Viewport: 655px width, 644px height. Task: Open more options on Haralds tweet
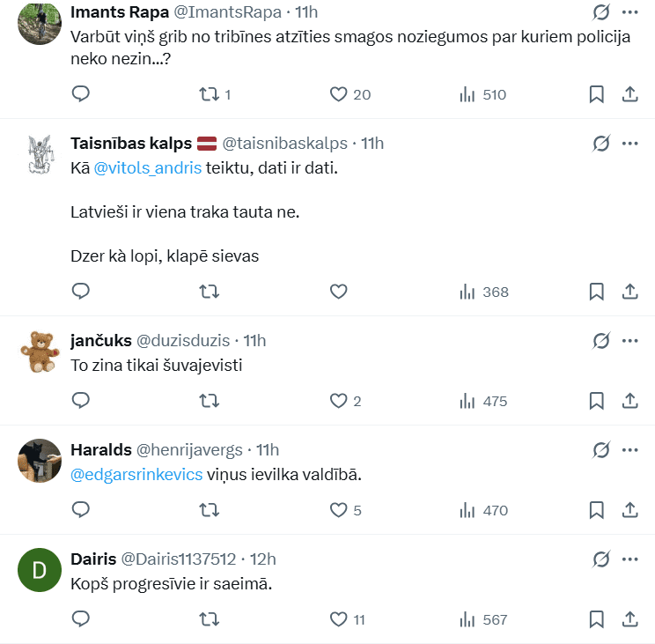click(x=630, y=450)
